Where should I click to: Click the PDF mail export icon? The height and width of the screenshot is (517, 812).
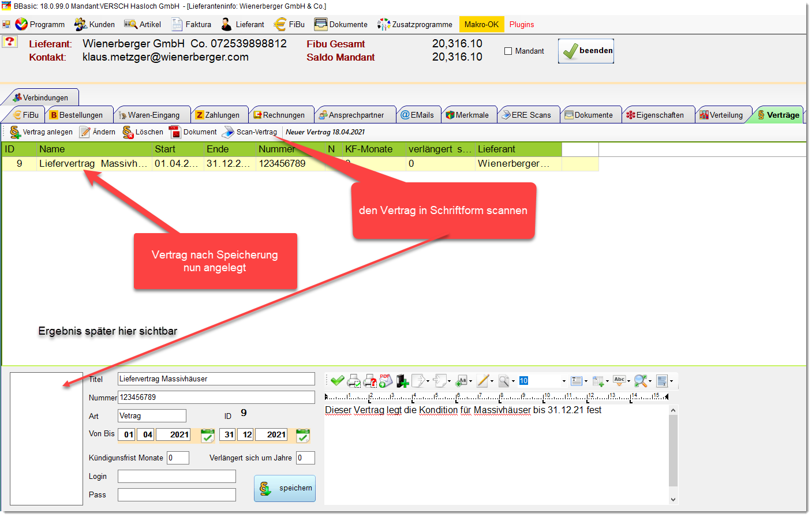point(386,381)
